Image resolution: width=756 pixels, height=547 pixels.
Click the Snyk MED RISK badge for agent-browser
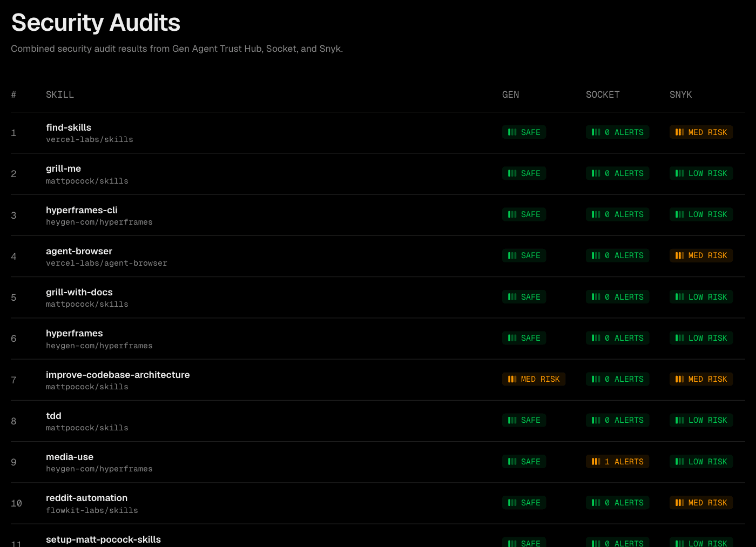click(701, 255)
